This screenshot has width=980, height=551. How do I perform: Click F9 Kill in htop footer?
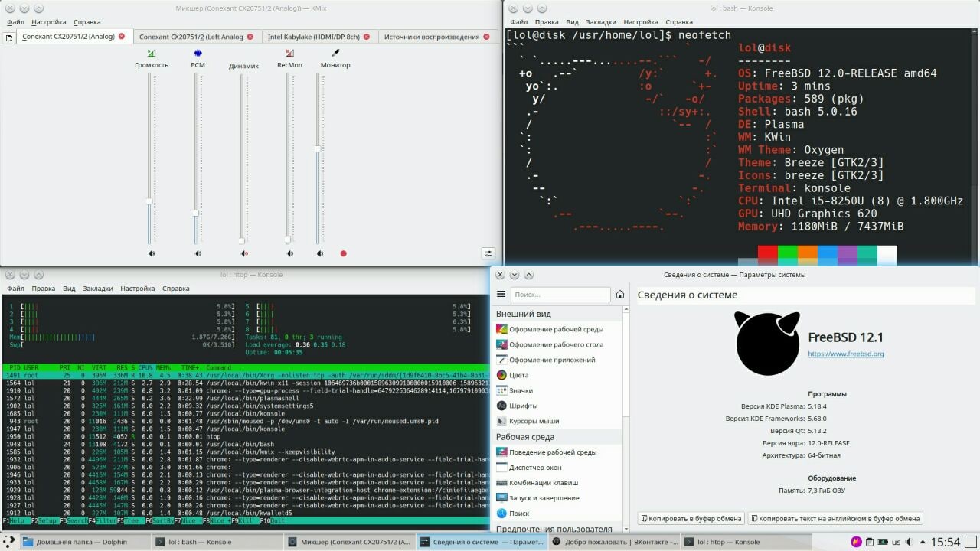(x=247, y=520)
